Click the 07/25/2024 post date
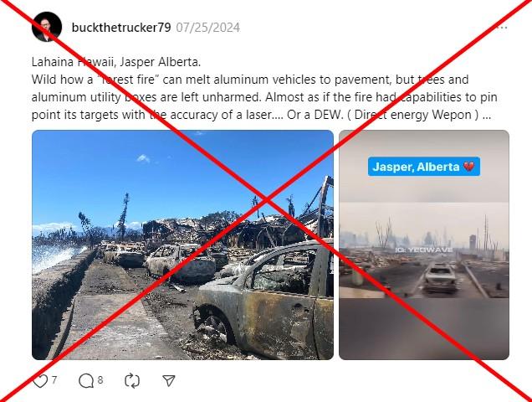Viewport: 532px width, 402px height. [x=208, y=28]
